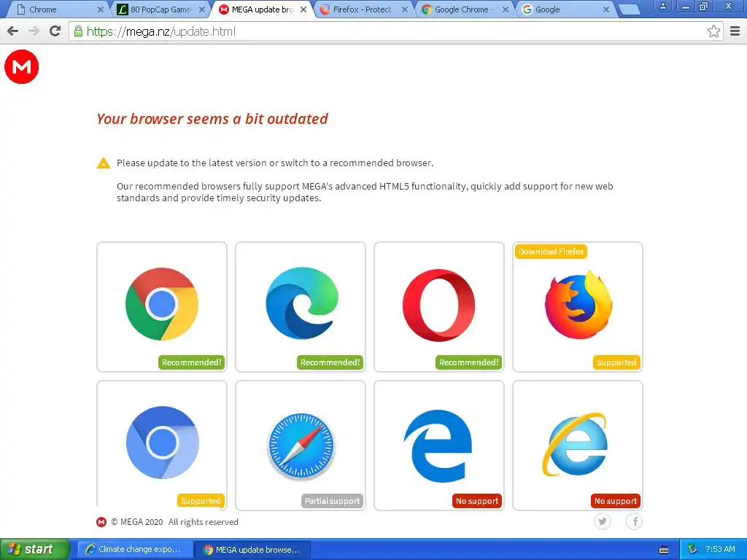Open MEGA's Twitter page icon

(x=602, y=521)
